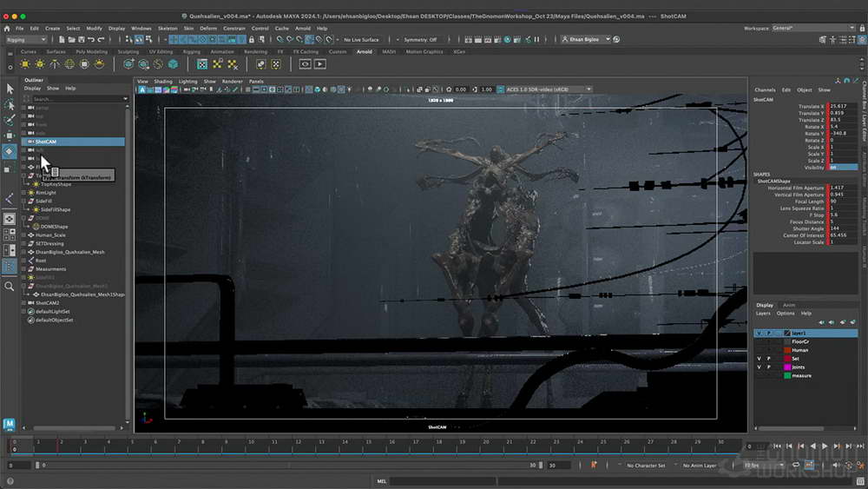This screenshot has height=489, width=868.
Task: Open the Maya home icon in menu bar
Action: coord(7,29)
